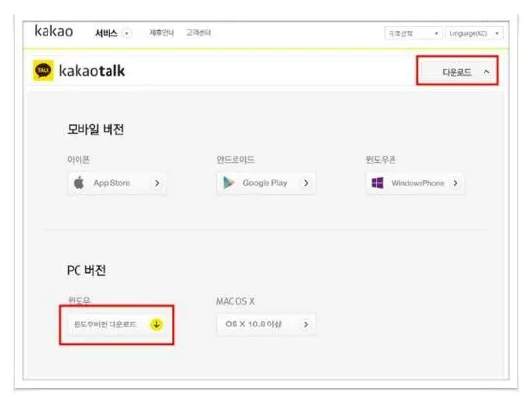Click the WindowsPhone arrow chevron
This screenshot has width=532, height=402.
coord(455,183)
